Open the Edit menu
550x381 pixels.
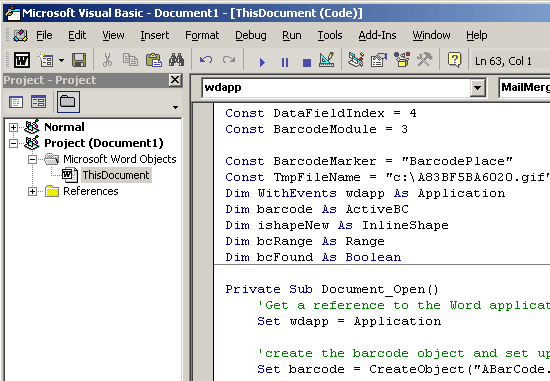tap(77, 35)
